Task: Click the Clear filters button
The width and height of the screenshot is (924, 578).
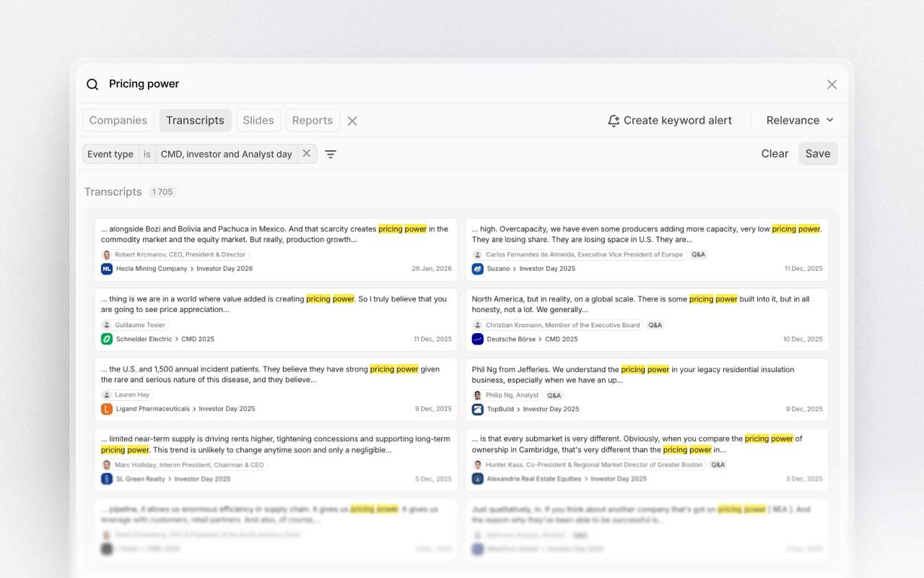Action: 775,154
